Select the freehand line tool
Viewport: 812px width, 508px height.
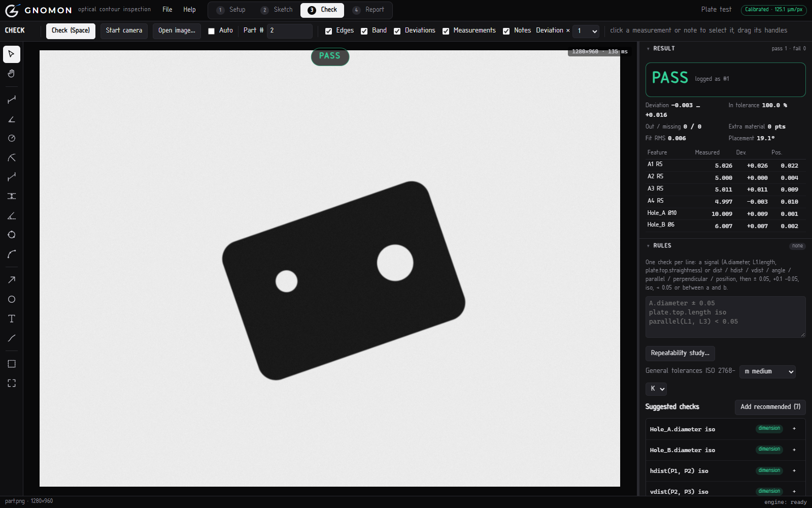tap(12, 338)
